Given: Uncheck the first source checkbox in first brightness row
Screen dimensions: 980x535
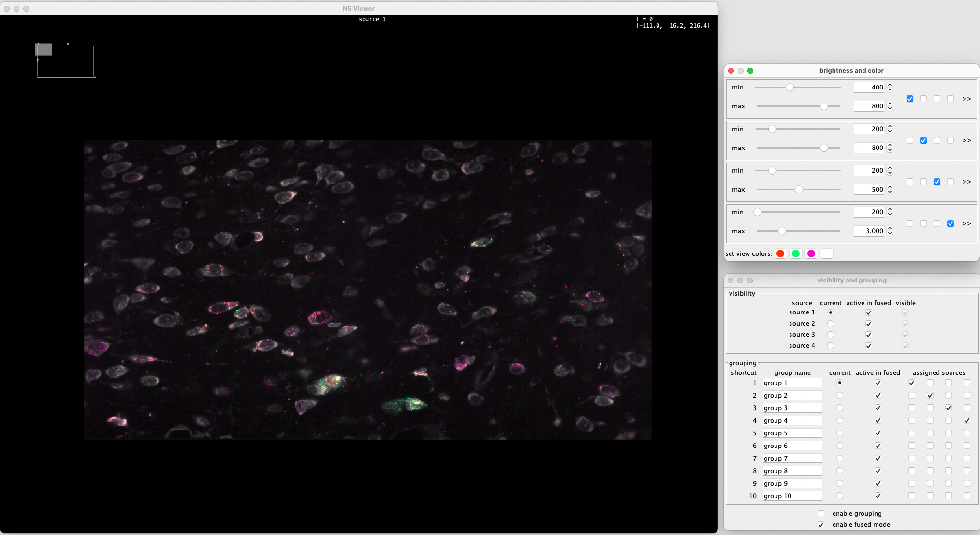Looking at the screenshot, I should [910, 99].
